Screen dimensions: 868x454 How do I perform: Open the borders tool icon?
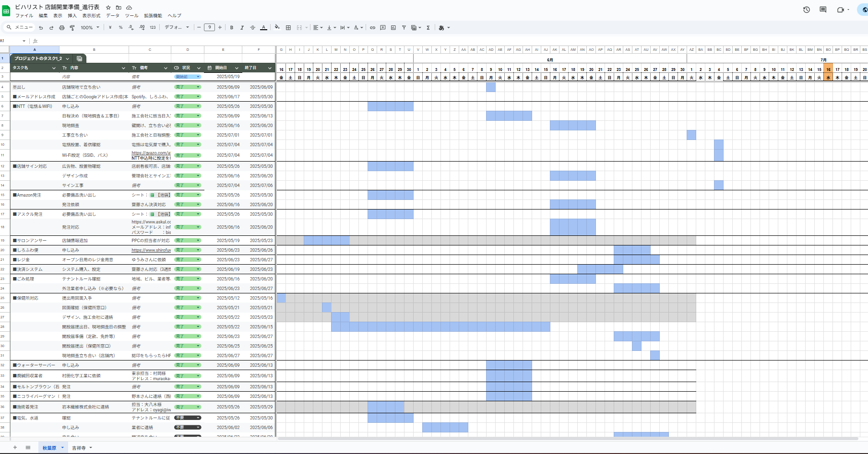click(288, 28)
